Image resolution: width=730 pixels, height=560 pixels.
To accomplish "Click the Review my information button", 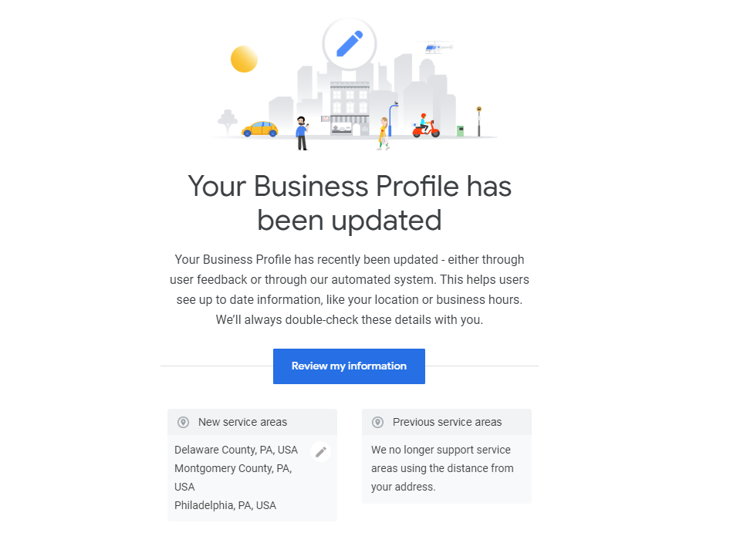I will click(349, 366).
